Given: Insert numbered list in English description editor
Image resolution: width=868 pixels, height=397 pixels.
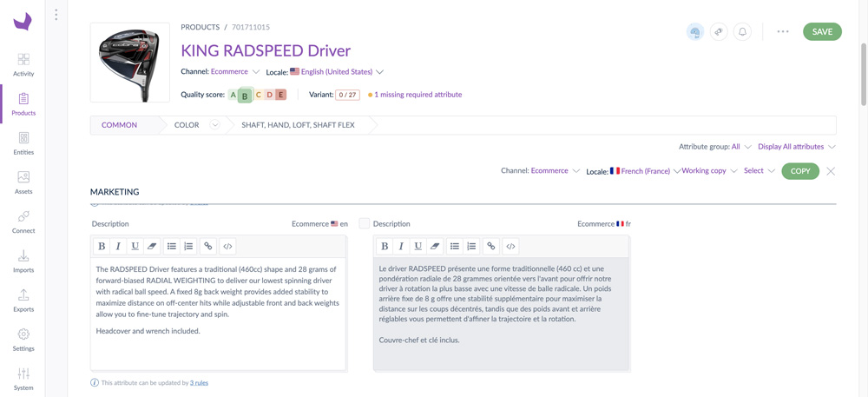Looking at the screenshot, I should (x=188, y=246).
